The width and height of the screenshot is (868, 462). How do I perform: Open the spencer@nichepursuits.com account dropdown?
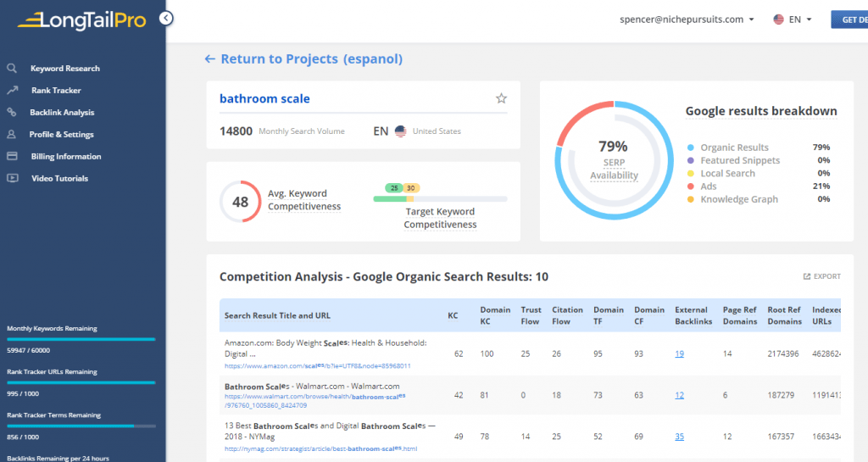[x=687, y=19]
